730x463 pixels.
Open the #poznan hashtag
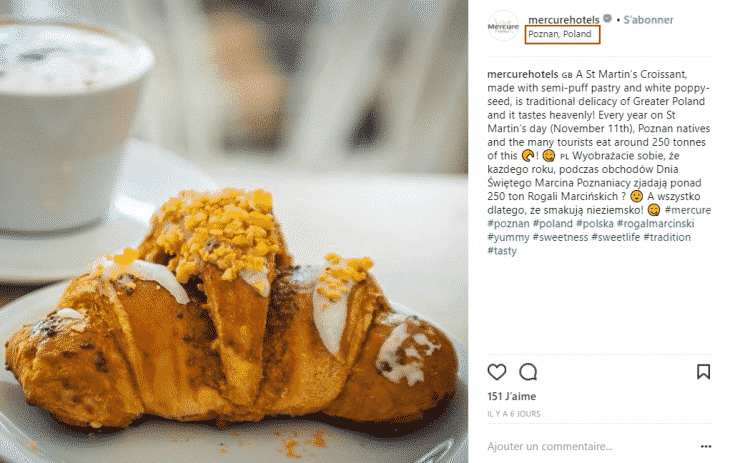(x=508, y=224)
